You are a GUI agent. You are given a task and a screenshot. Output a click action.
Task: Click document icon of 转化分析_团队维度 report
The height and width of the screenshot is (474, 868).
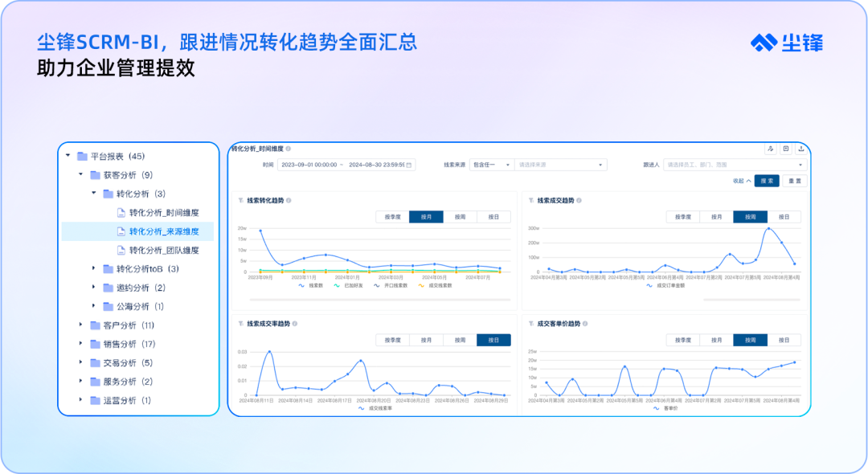point(121,251)
